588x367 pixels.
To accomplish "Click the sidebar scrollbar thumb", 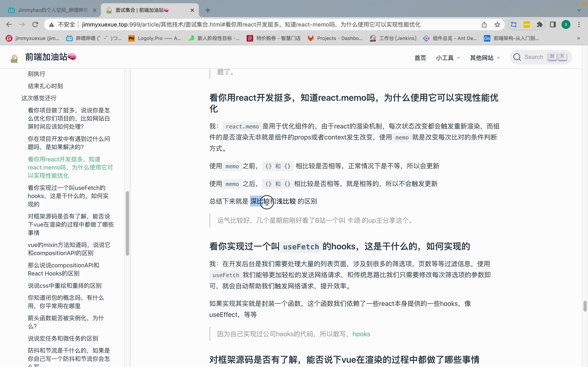I will (127, 223).
